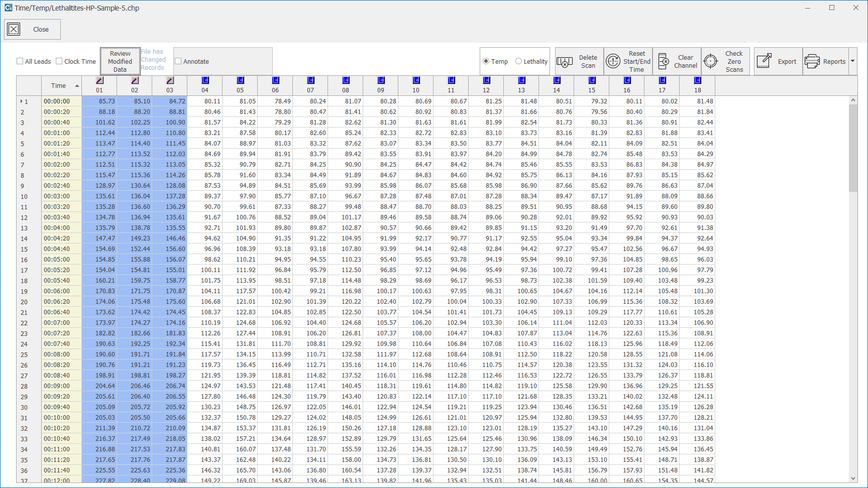
Task: Click the blue icon above channel 10
Action: pyautogui.click(x=416, y=80)
